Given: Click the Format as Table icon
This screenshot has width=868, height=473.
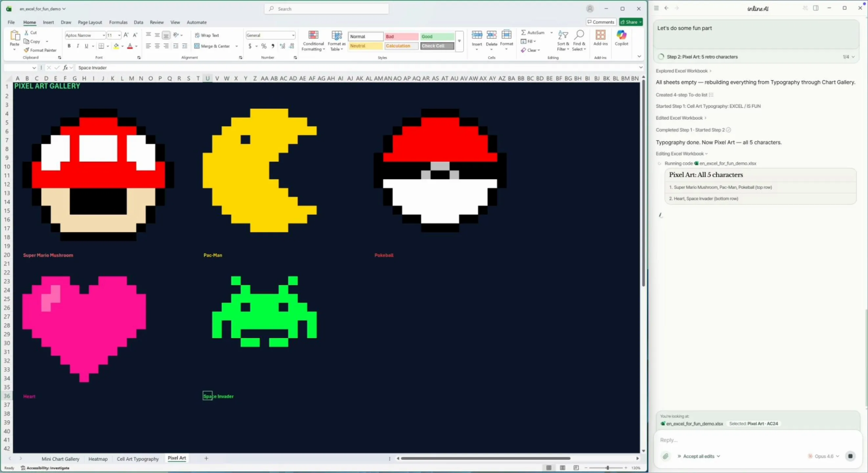Looking at the screenshot, I should (336, 40).
